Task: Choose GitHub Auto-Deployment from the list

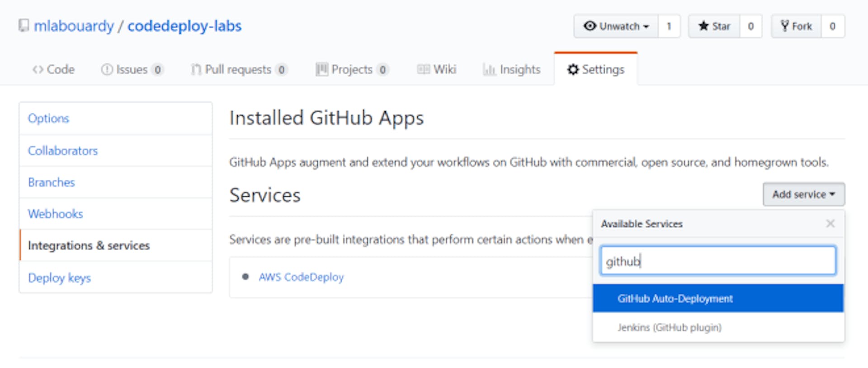Action: pos(718,298)
